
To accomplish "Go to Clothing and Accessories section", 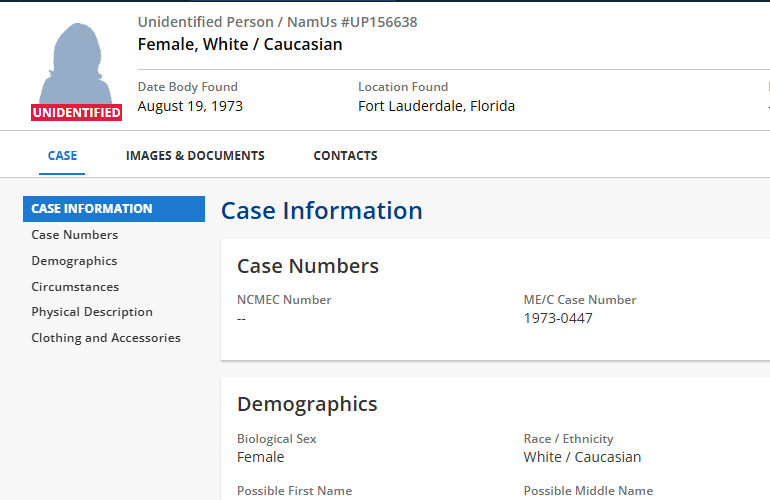I will (106, 338).
